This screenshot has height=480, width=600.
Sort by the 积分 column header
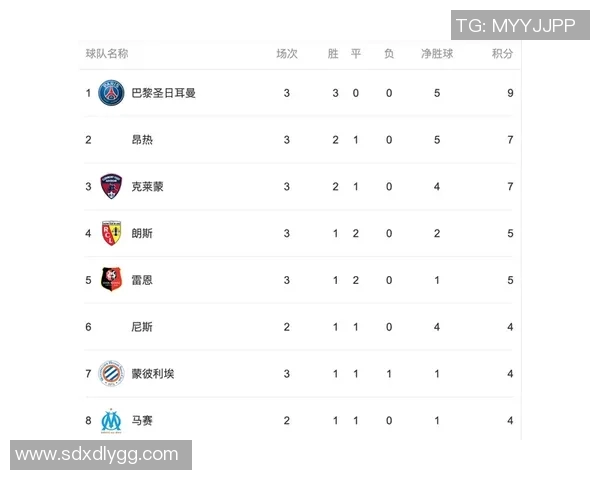[503, 54]
